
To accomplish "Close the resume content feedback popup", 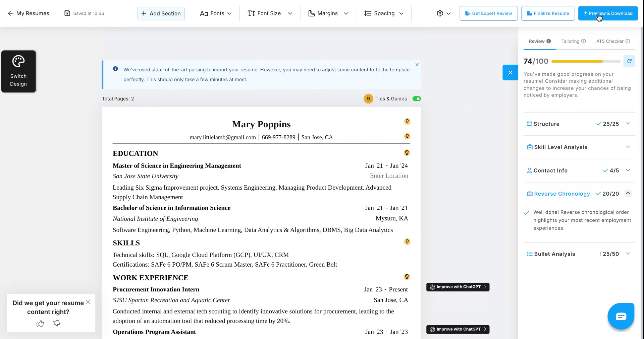I will [88, 302].
